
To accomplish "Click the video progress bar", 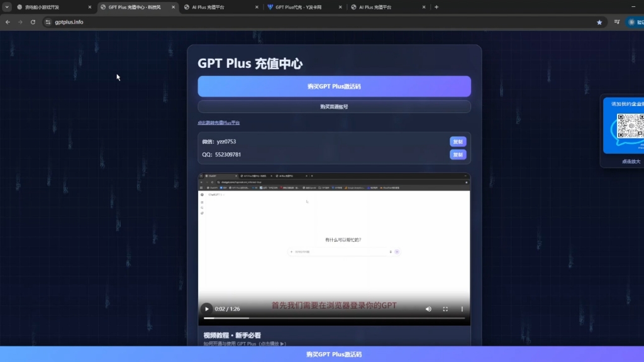I will pos(334,318).
